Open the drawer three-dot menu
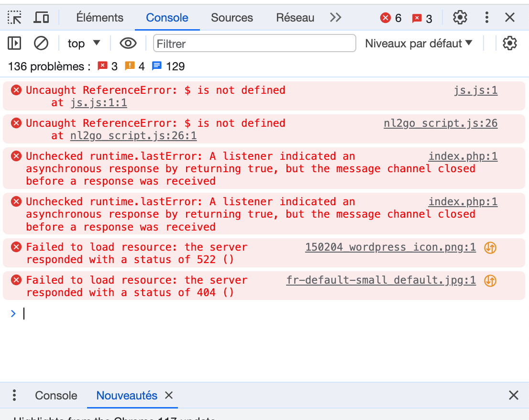Screen dimensions: 529x420 [14, 395]
